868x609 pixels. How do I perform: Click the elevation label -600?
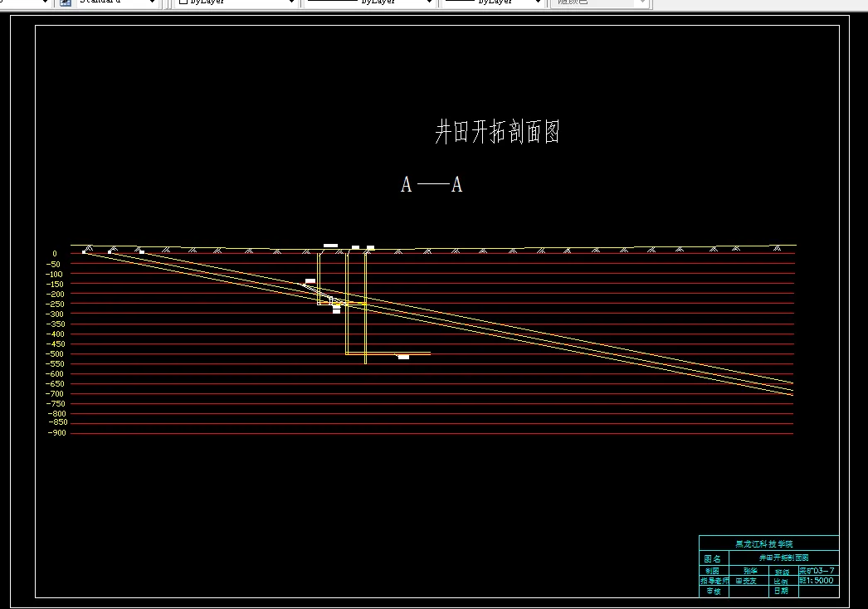(x=55, y=373)
